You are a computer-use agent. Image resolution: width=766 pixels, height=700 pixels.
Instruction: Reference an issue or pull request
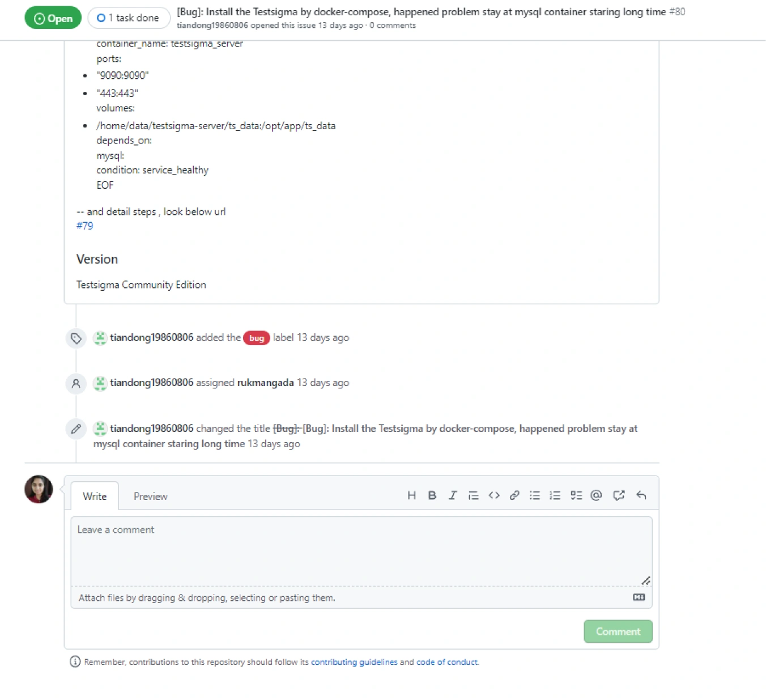point(619,496)
